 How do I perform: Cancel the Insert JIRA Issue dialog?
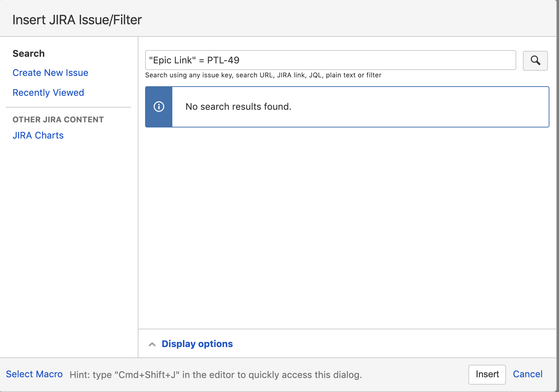528,374
